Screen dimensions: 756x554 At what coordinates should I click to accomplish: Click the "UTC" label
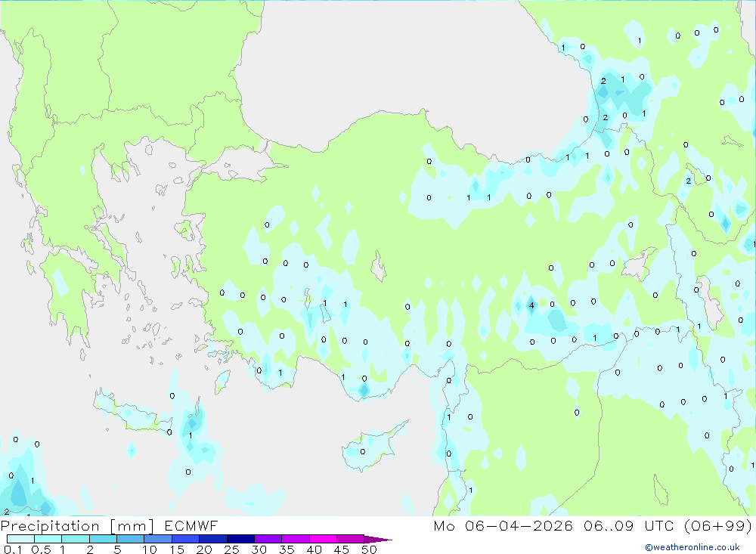[x=659, y=525]
